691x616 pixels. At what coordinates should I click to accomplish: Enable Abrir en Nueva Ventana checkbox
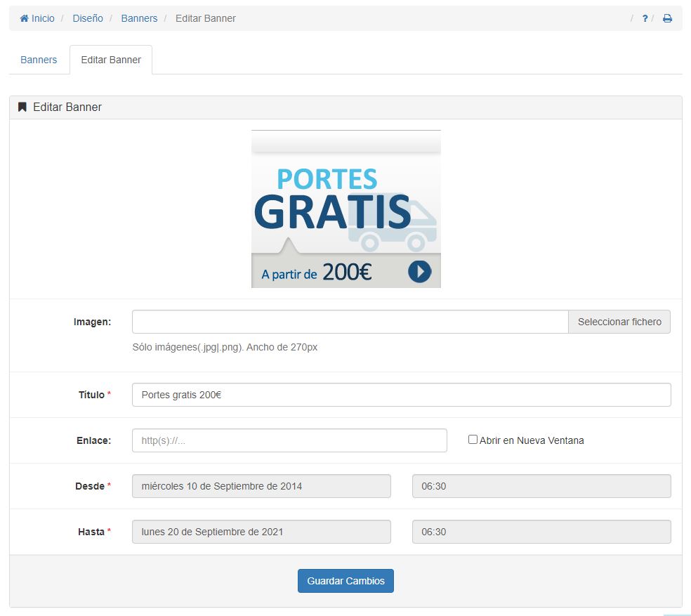tap(473, 440)
